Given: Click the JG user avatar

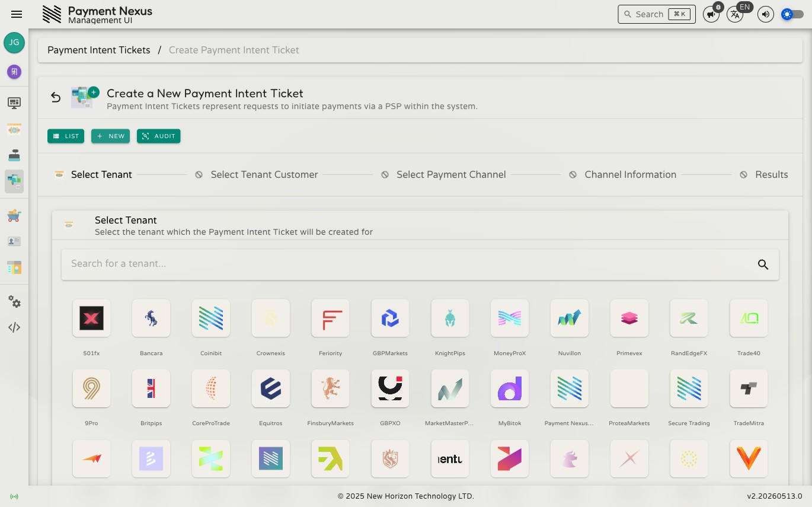Looking at the screenshot, I should [x=14, y=43].
